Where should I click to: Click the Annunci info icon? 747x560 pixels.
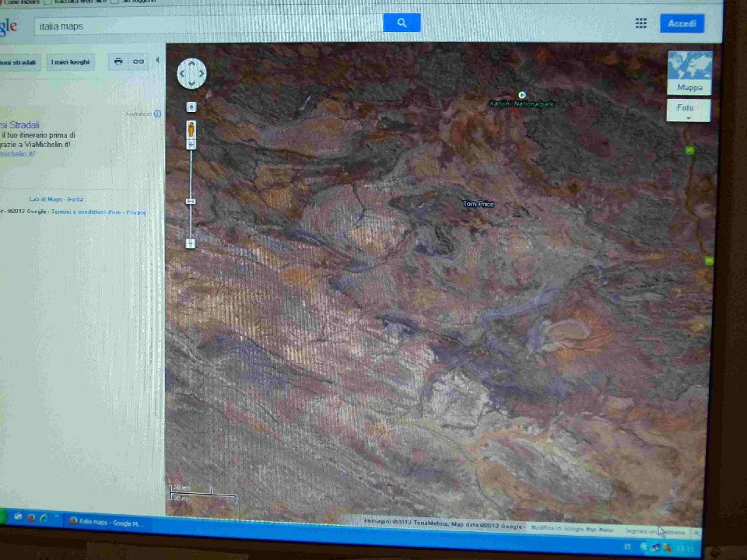[x=157, y=114]
